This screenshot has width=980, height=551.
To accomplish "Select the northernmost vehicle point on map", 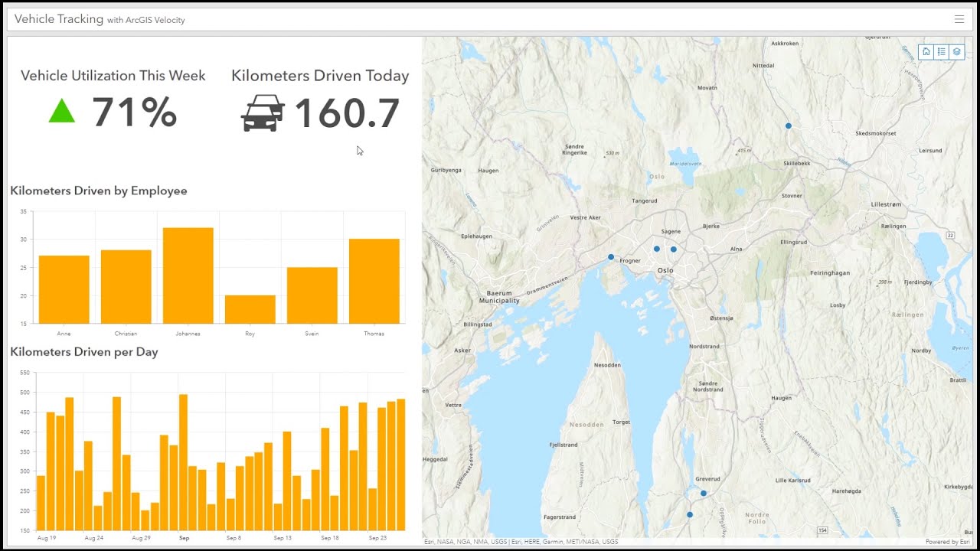I will point(788,126).
